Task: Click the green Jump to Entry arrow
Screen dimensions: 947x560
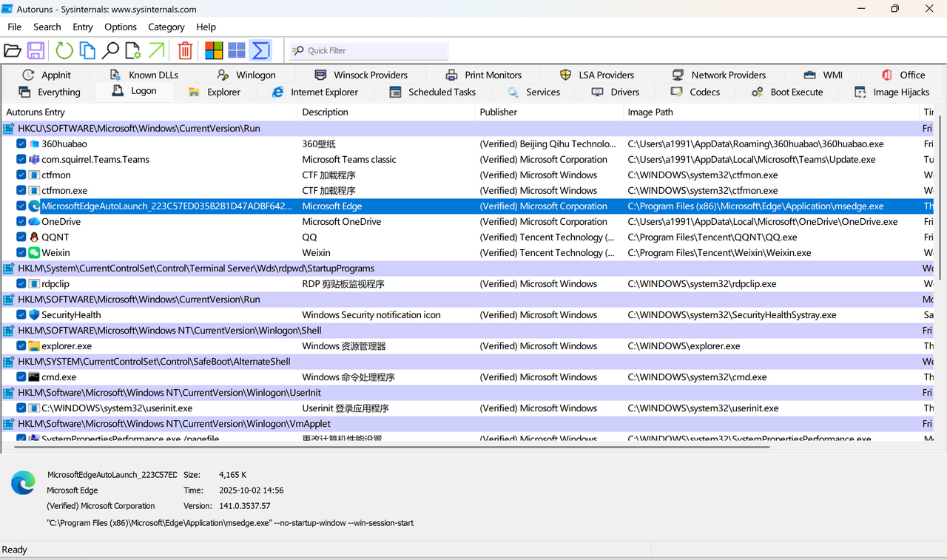Action: coord(156,50)
